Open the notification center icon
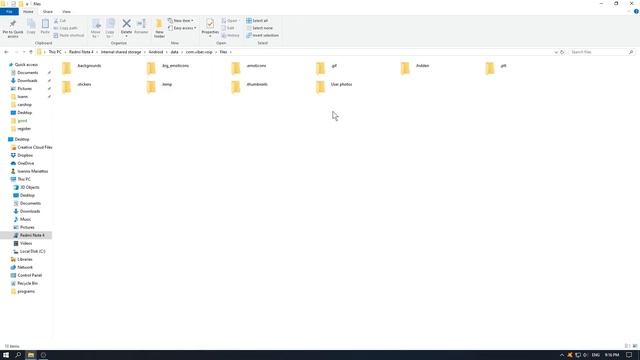 click(x=629, y=355)
